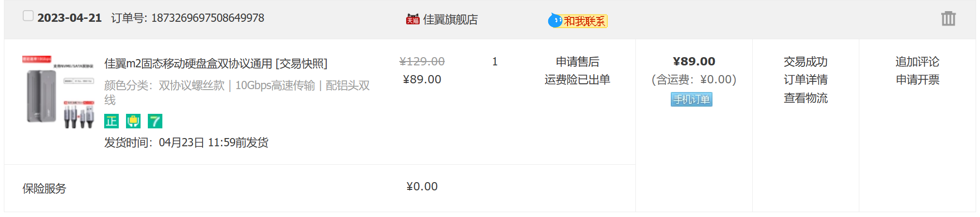This screenshot has width=980, height=217.
Task: Delete the order with the trash icon
Action: (x=948, y=19)
